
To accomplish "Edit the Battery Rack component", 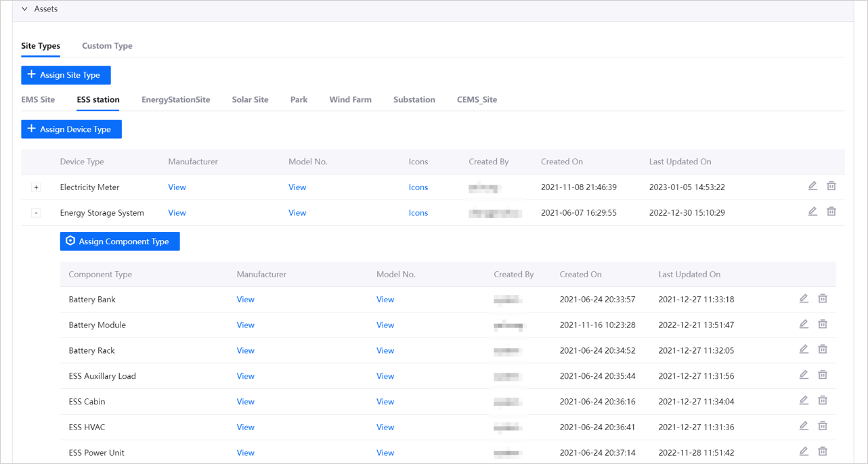I will click(x=804, y=350).
